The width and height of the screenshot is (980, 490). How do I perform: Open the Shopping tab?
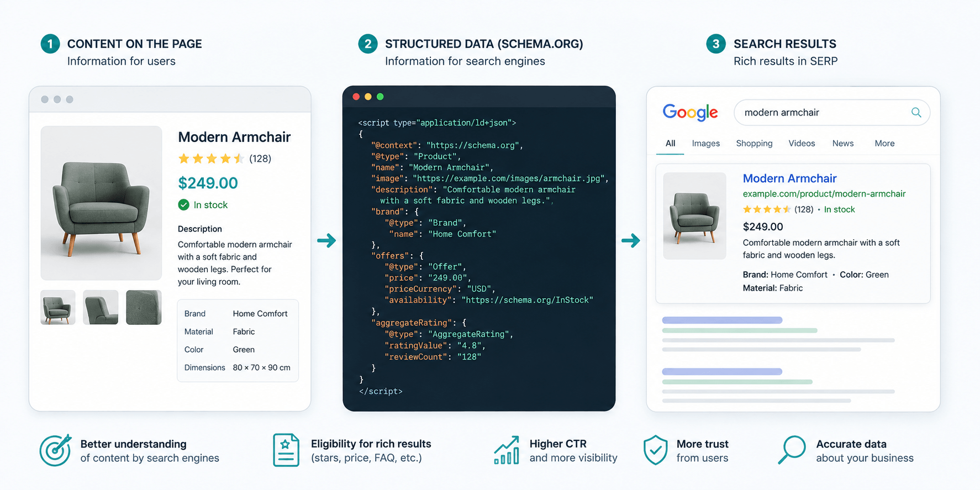coord(754,143)
